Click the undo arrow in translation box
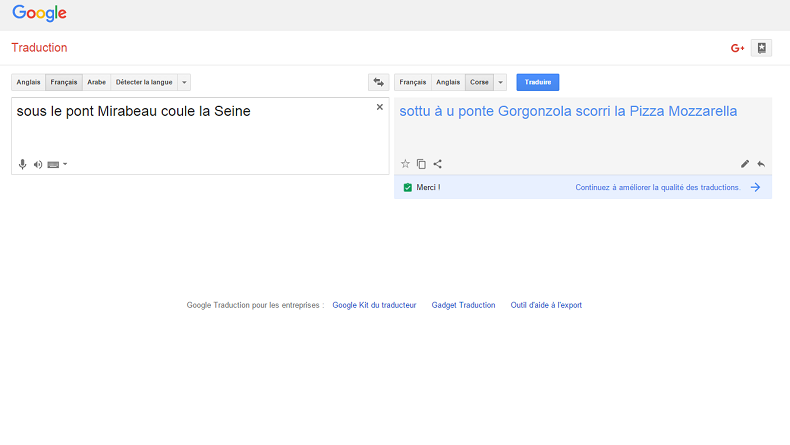Screen dimensions: 790x445 761,164
